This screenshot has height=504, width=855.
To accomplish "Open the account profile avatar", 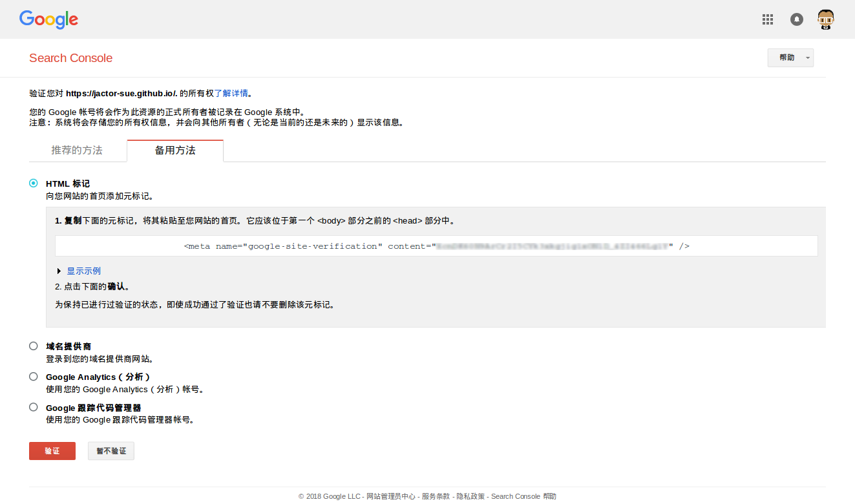I will tap(826, 19).
